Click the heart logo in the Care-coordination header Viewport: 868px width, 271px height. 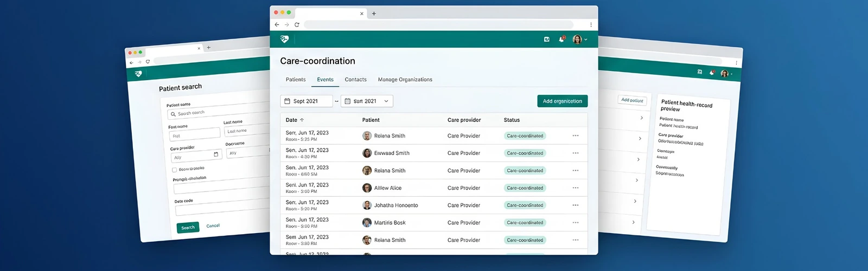(284, 39)
